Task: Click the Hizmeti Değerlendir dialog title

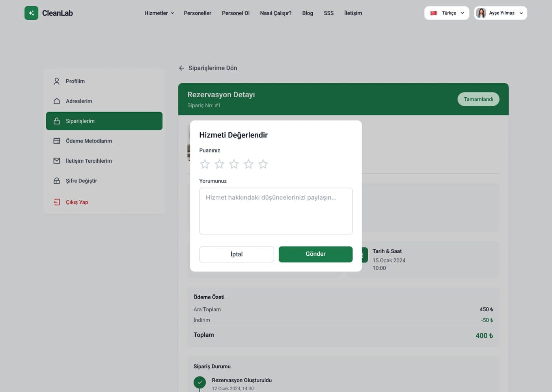Action: tap(233, 135)
